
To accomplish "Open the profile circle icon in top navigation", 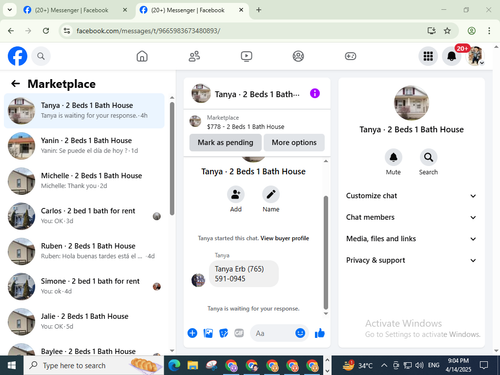I will pyautogui.click(x=298, y=56).
